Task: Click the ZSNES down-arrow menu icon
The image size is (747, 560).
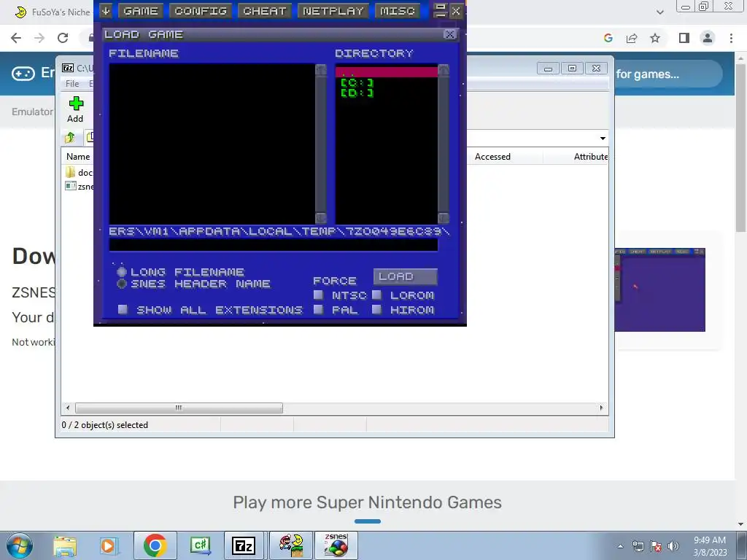Action: (106, 11)
